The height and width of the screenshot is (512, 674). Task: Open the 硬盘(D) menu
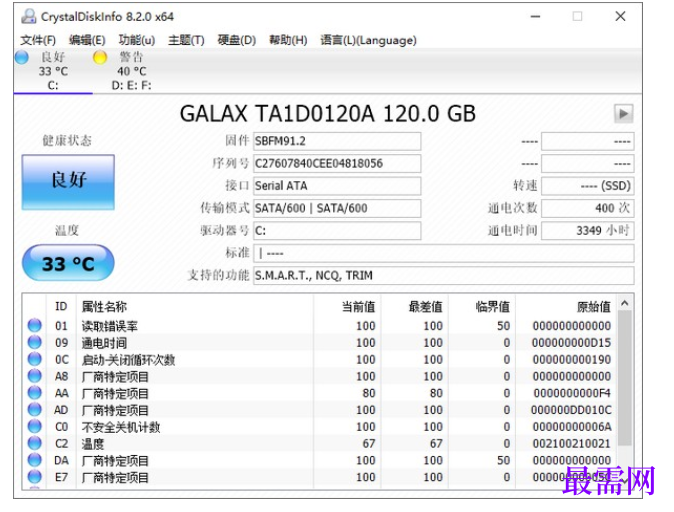236,40
